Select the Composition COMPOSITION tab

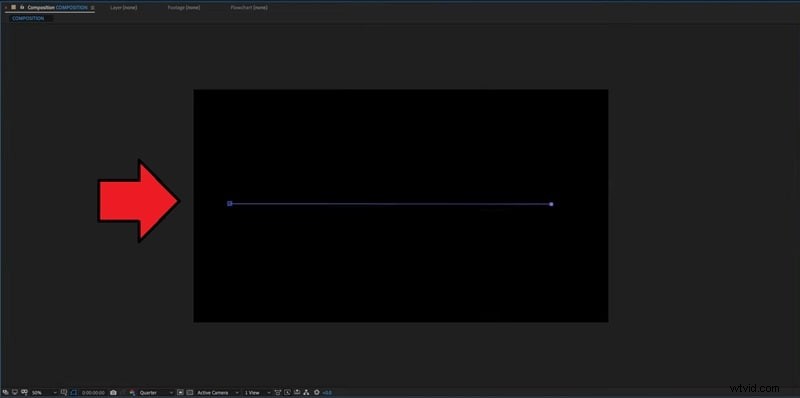[x=58, y=8]
